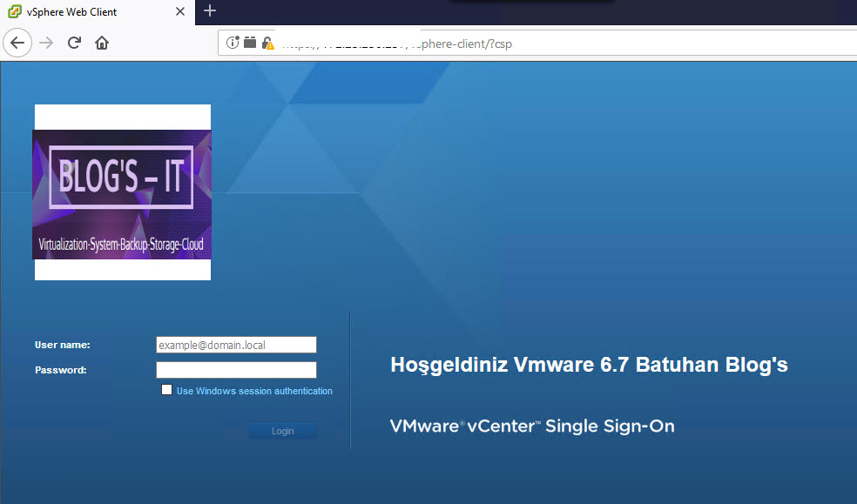Click the VMware vCenter Single Sign-On text
The image size is (857, 504).
click(x=532, y=426)
